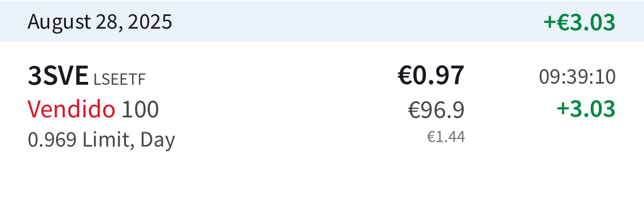Click the red Vendido status label
Image resolution: width=644 pixels, height=217 pixels.
click(x=72, y=109)
